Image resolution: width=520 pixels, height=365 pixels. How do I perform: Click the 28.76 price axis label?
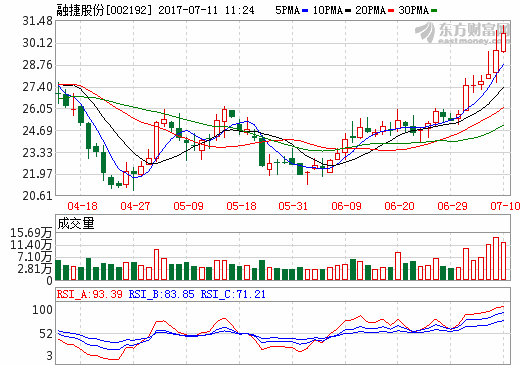tap(38, 65)
